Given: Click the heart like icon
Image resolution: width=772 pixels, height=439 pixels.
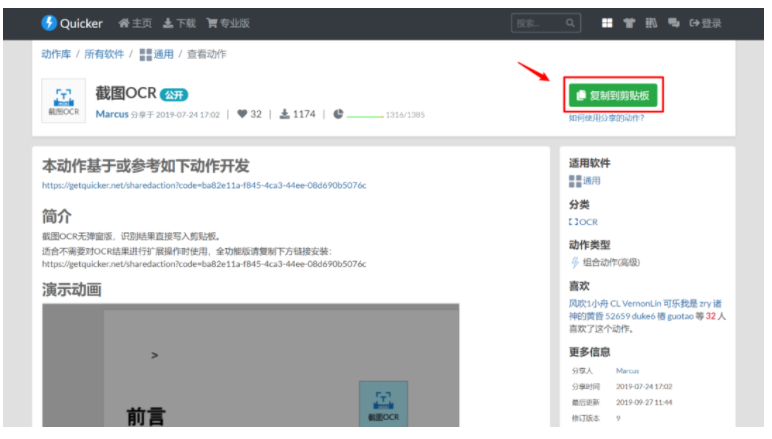Looking at the screenshot, I should (242, 114).
